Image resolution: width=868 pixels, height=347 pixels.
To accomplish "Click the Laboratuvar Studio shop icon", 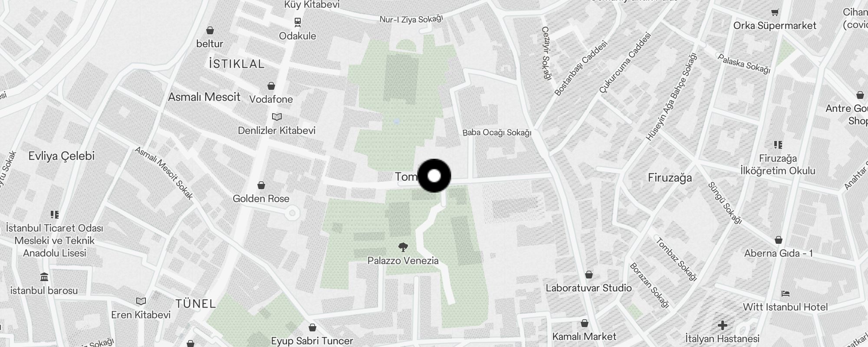I will tap(589, 275).
